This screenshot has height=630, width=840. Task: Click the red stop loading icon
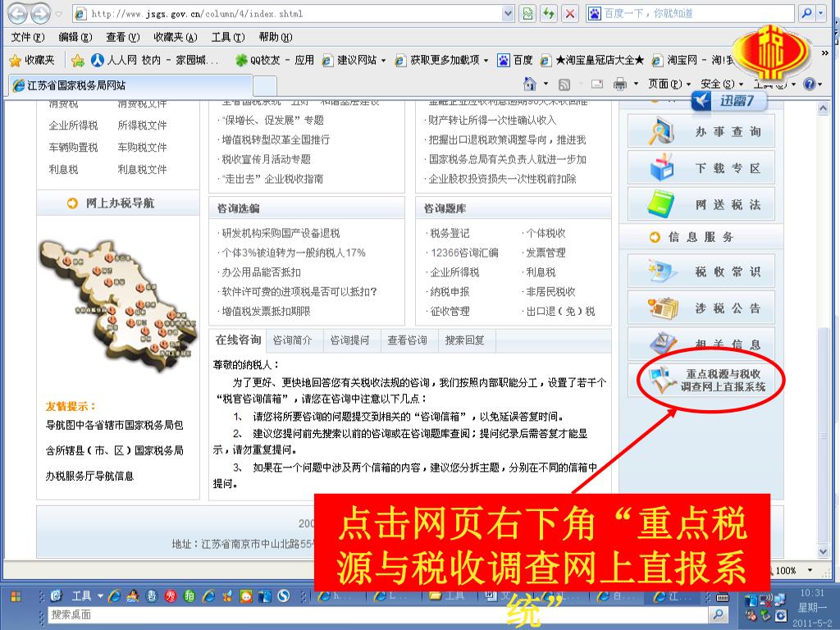(x=570, y=14)
